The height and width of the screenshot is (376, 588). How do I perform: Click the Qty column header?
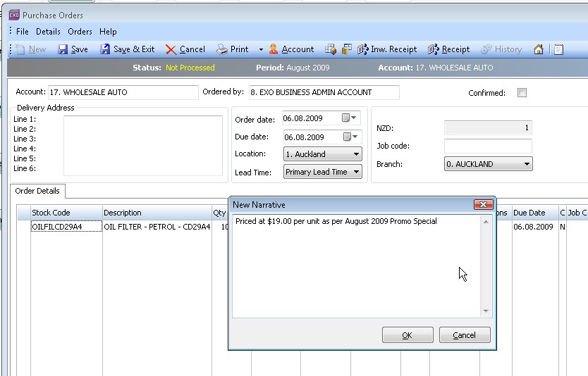[x=220, y=213]
